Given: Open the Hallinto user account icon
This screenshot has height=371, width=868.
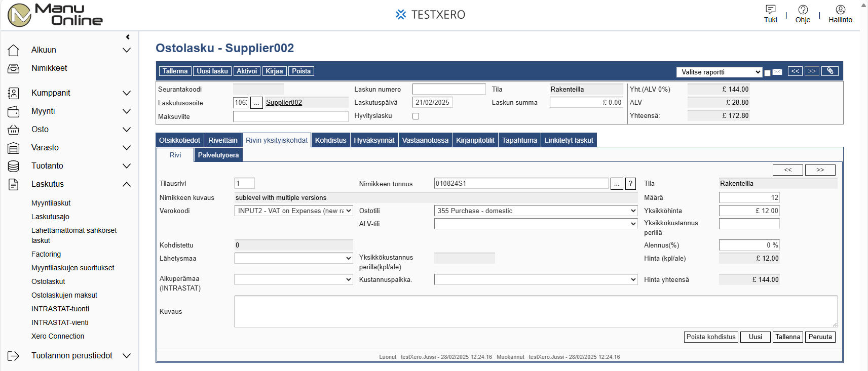Looking at the screenshot, I should click(x=840, y=10).
